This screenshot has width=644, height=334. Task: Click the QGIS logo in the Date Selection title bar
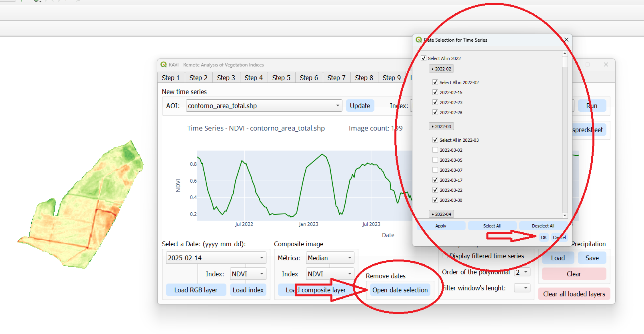[x=419, y=40]
